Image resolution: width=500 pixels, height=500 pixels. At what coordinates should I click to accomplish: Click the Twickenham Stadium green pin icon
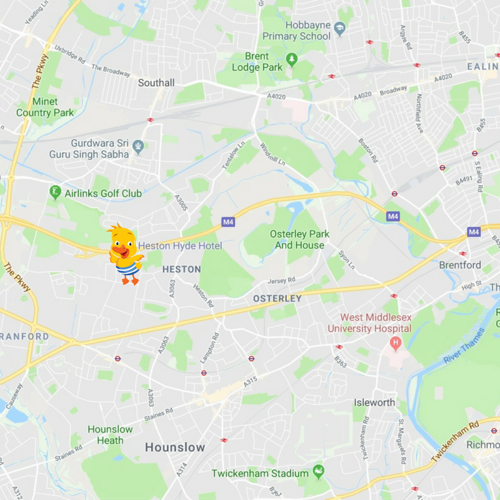click(319, 472)
